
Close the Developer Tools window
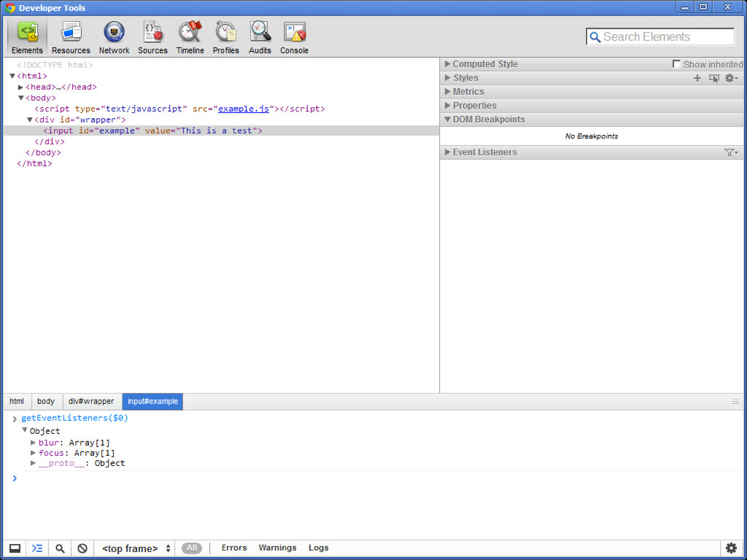point(727,7)
